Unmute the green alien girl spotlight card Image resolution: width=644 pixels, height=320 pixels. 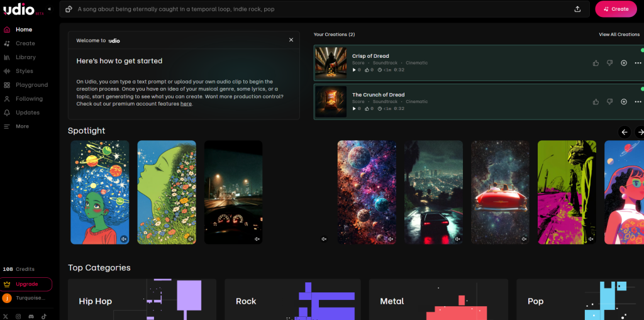tap(124, 239)
